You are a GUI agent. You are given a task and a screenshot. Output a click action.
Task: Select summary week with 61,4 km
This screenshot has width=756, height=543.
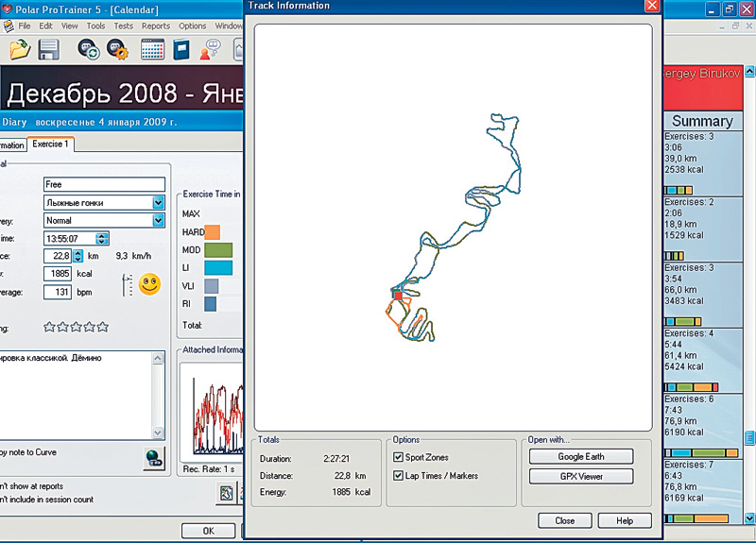[703, 361]
